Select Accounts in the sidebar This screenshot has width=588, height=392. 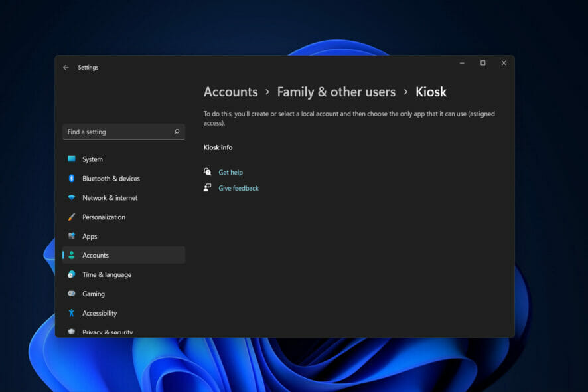[123, 255]
